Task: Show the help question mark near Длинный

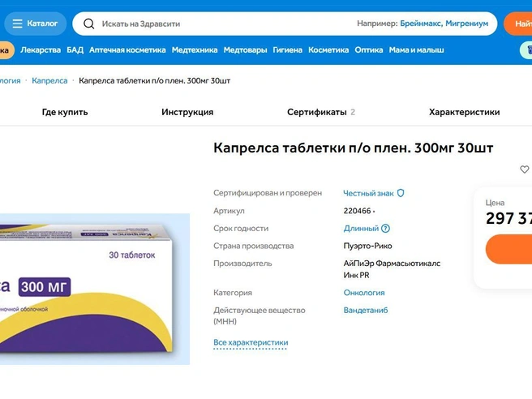Action: (386, 229)
